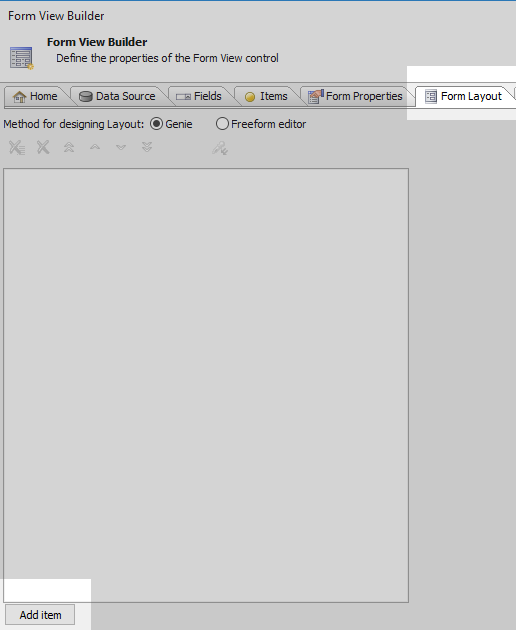Click the partially visible tab after Form Layout
The width and height of the screenshot is (516, 630).
point(514,96)
